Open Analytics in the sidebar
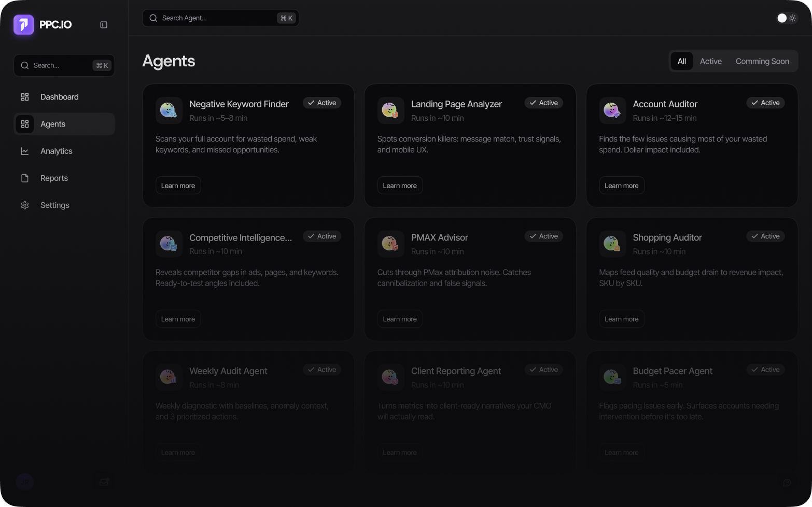 click(56, 151)
